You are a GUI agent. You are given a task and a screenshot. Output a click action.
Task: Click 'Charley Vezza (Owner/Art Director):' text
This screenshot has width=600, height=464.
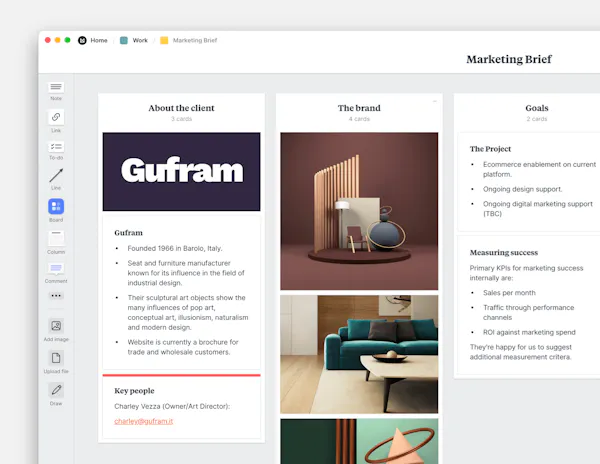click(x=172, y=406)
